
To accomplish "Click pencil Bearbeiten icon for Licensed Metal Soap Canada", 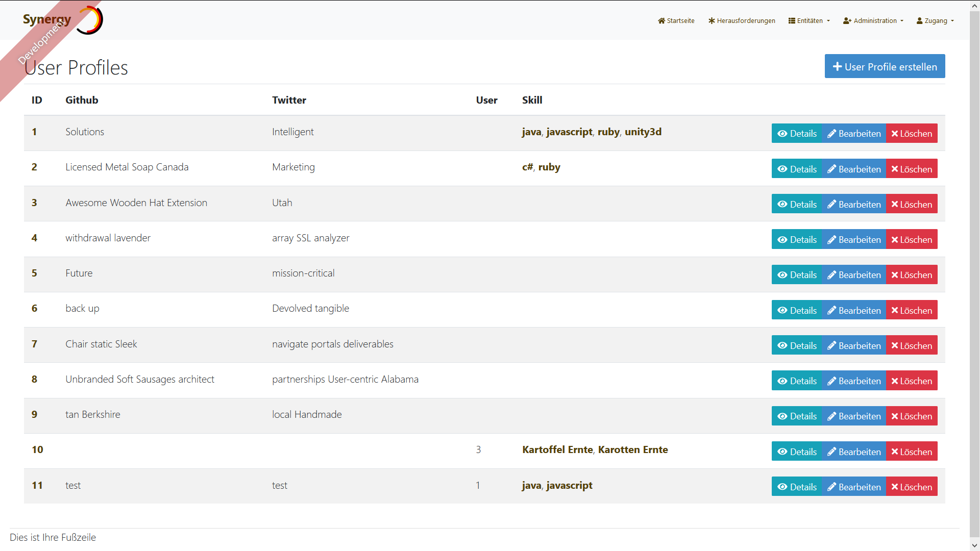I will [x=831, y=169].
